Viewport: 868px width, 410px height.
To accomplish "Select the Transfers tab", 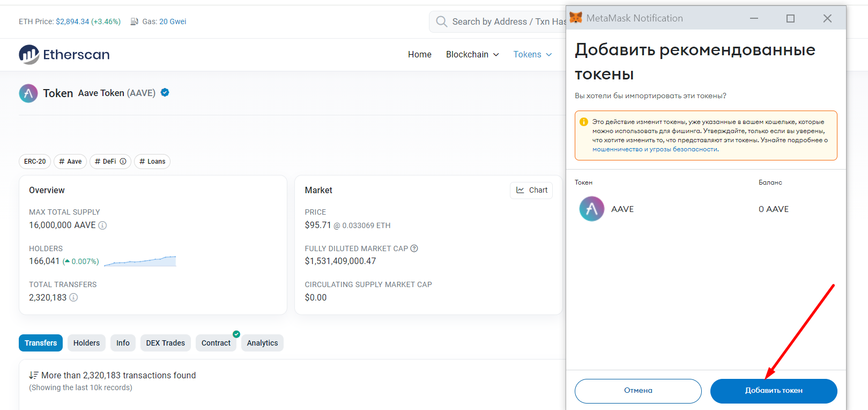I will [41, 343].
